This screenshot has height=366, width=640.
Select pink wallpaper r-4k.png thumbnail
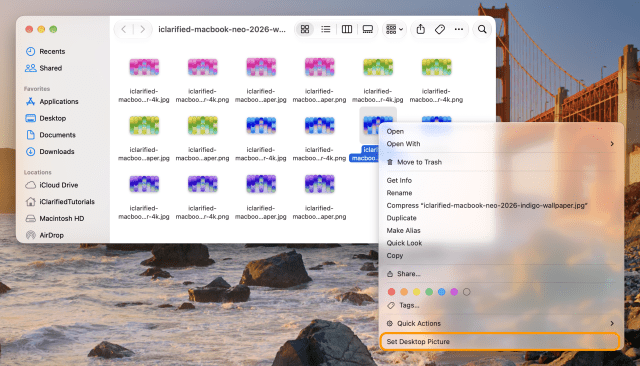click(x=202, y=67)
